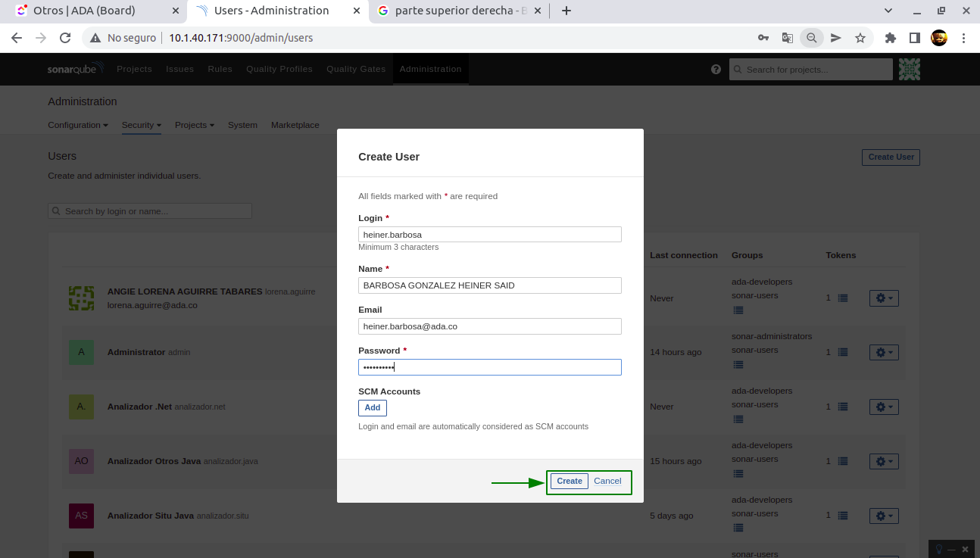Bookmark this page with star icon
This screenshot has width=980, height=558.
click(860, 38)
